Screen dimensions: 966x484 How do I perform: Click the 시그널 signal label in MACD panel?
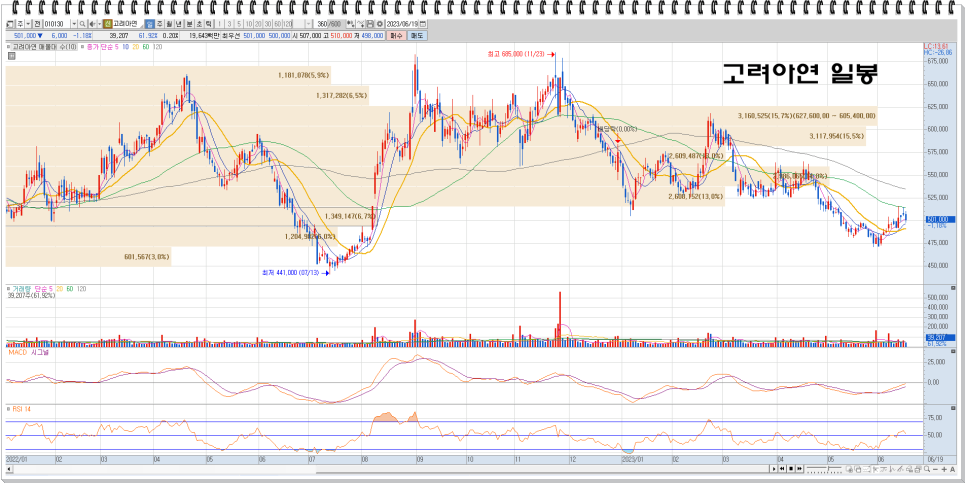click(x=41, y=352)
